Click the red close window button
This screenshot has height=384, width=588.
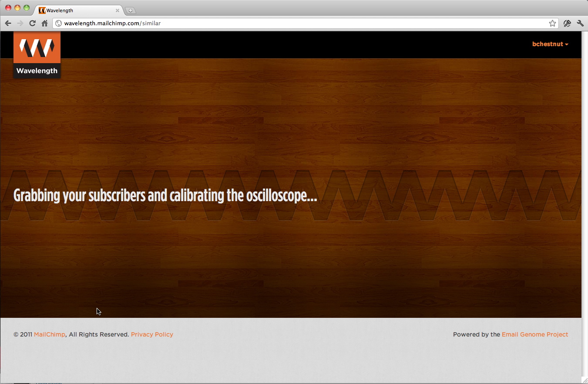point(8,8)
